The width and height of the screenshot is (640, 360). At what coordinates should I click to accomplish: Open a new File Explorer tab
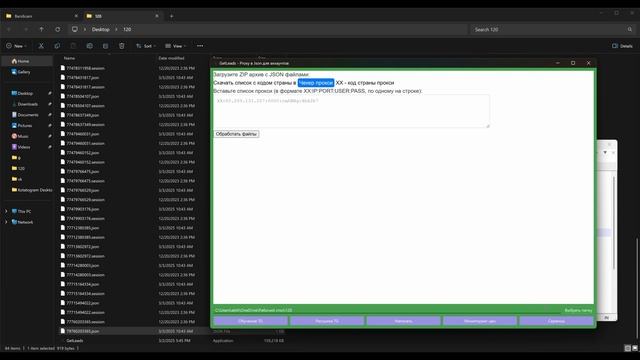[171, 16]
